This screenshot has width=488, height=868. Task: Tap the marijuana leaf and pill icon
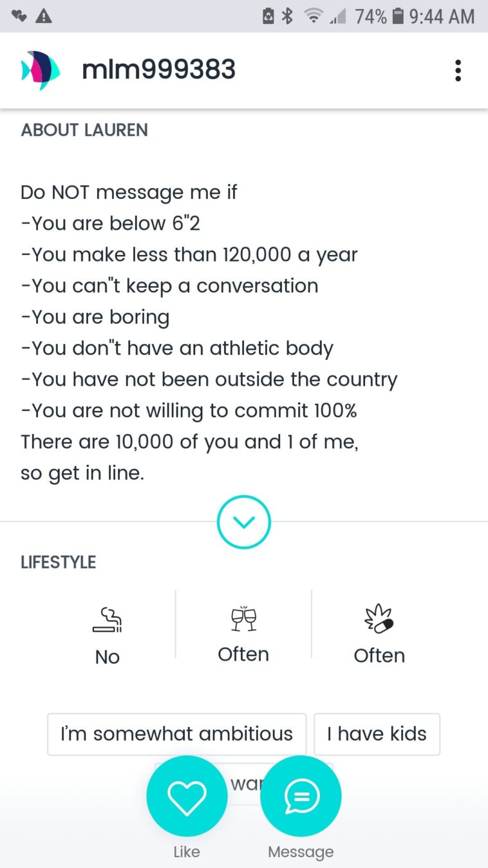pos(379,619)
